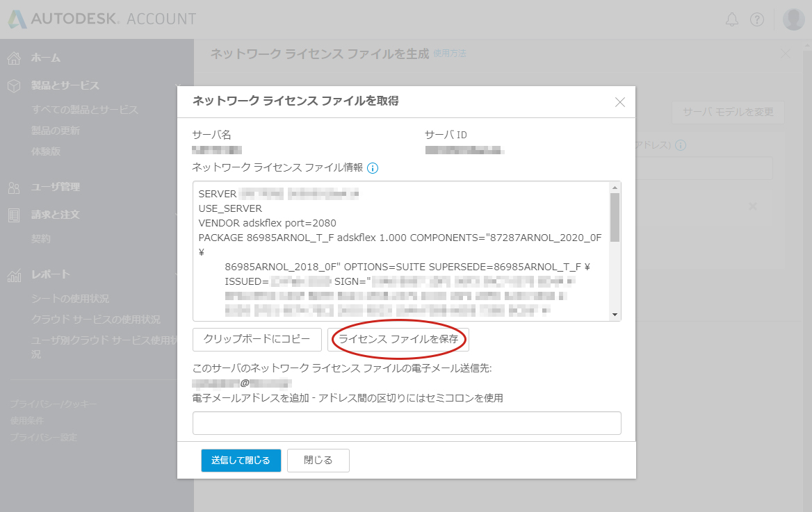Click the USE_SERVER line in license text

point(230,208)
